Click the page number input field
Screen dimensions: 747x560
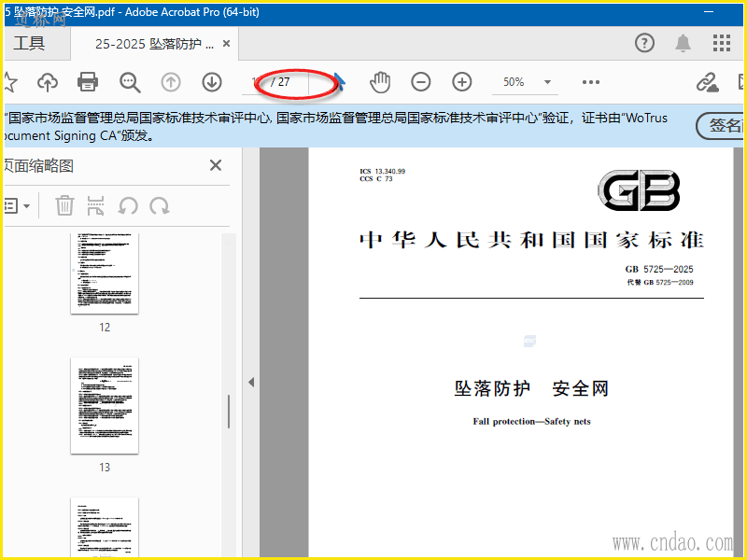(255, 82)
